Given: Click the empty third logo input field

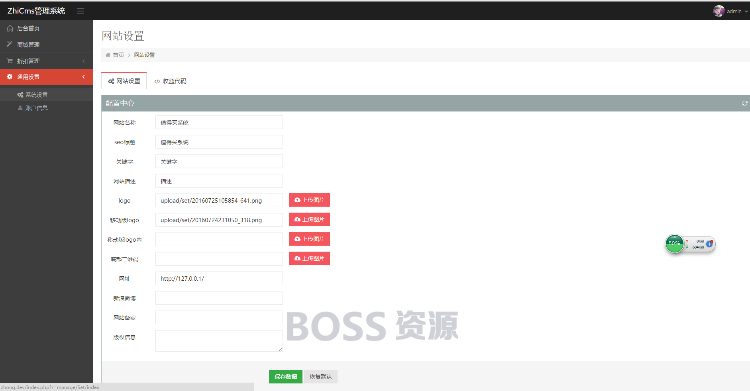Looking at the screenshot, I should click(219, 239).
